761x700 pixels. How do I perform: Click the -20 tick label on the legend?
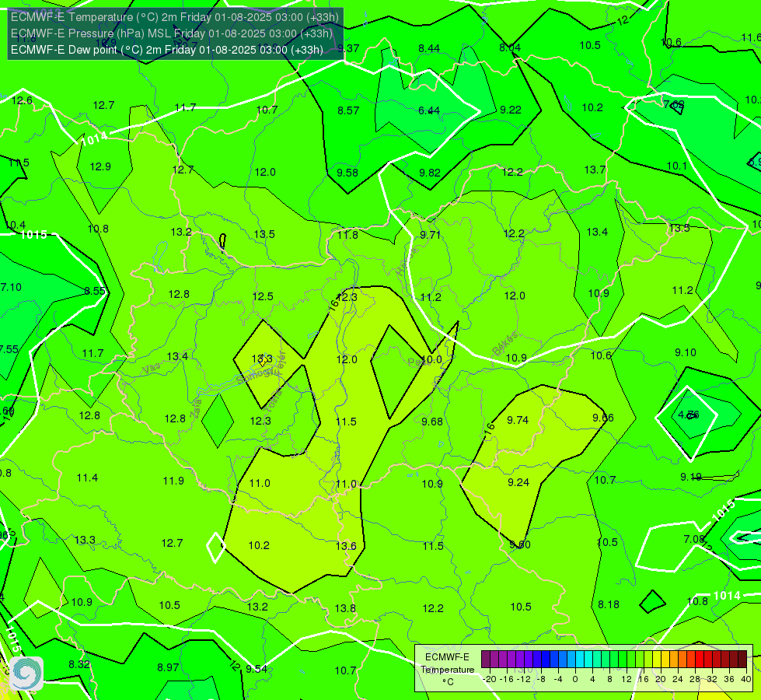pos(489,679)
